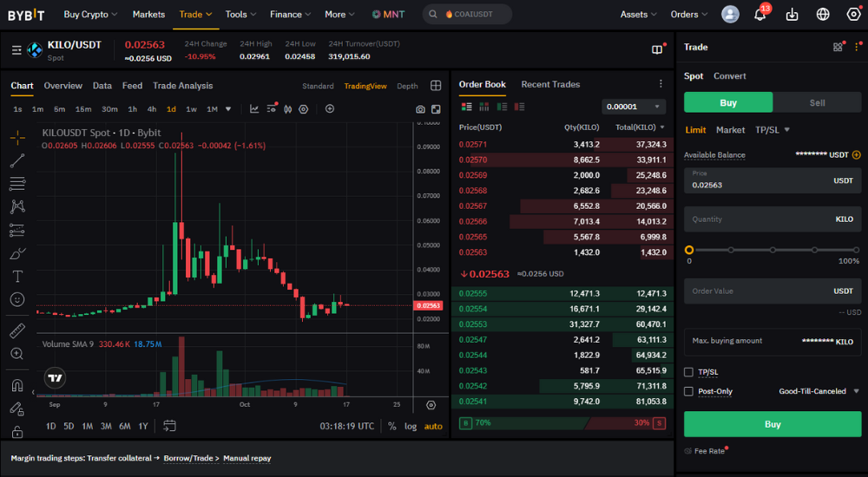
Task: Switch to the Recent Trades tab
Action: coord(550,84)
